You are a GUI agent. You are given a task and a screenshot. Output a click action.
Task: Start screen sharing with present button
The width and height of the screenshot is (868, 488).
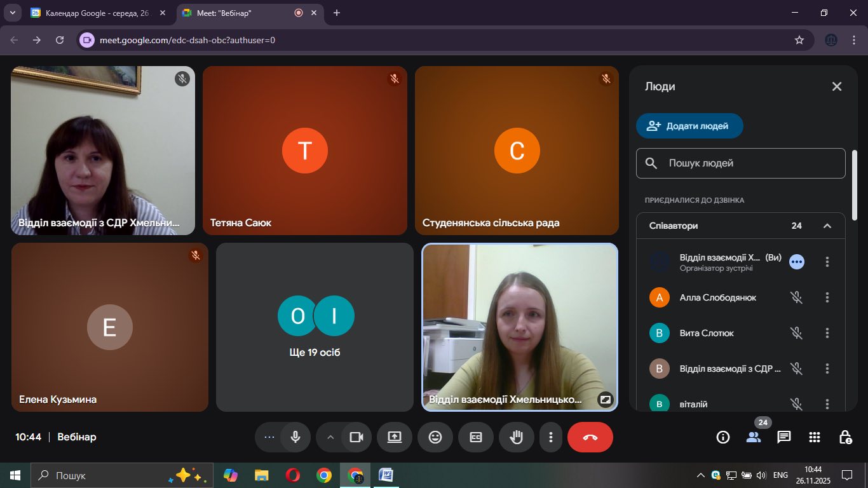click(395, 437)
